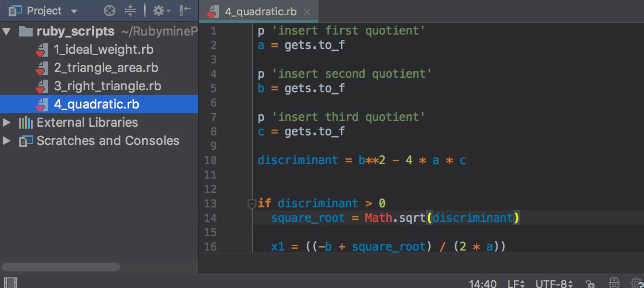Select the External Libraries label
Screen dimensions: 644x288
coord(87,122)
